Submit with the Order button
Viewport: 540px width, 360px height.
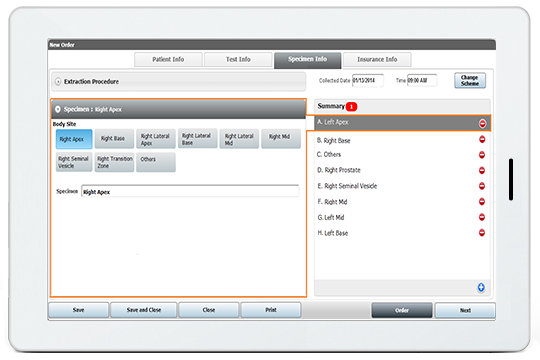[x=402, y=310]
